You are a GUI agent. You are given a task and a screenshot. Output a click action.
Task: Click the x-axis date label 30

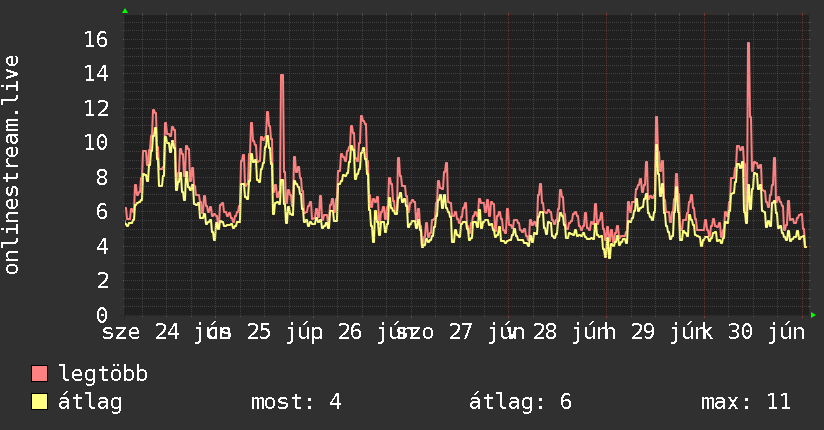coord(740,332)
